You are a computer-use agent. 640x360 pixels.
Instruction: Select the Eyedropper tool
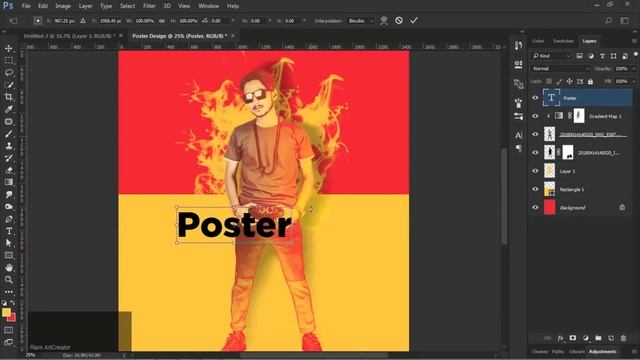pyautogui.click(x=9, y=109)
